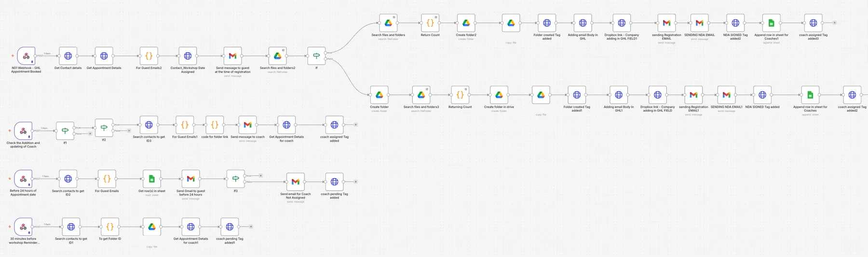Open the code for folder link node
The image size is (868, 257).
pyautogui.click(x=215, y=125)
